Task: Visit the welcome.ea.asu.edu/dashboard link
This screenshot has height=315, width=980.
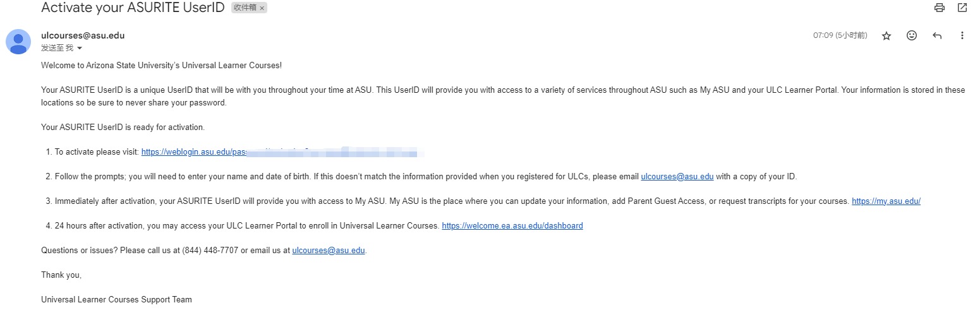Action: click(x=512, y=225)
